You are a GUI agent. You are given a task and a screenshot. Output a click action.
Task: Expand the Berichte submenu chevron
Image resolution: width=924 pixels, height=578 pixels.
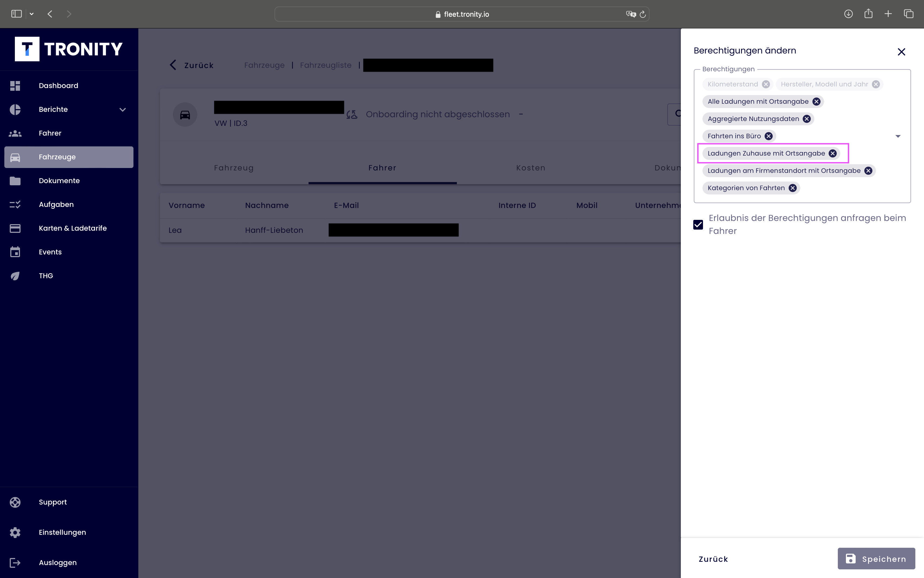[122, 110]
